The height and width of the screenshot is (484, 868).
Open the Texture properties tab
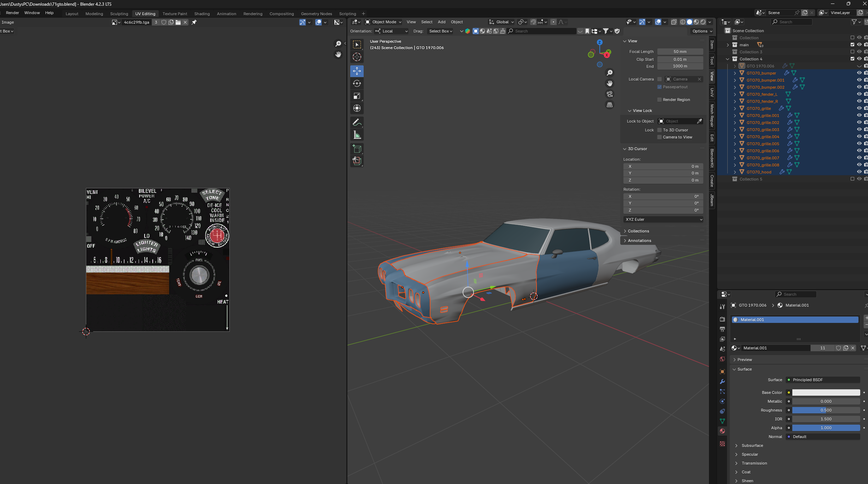(722, 444)
